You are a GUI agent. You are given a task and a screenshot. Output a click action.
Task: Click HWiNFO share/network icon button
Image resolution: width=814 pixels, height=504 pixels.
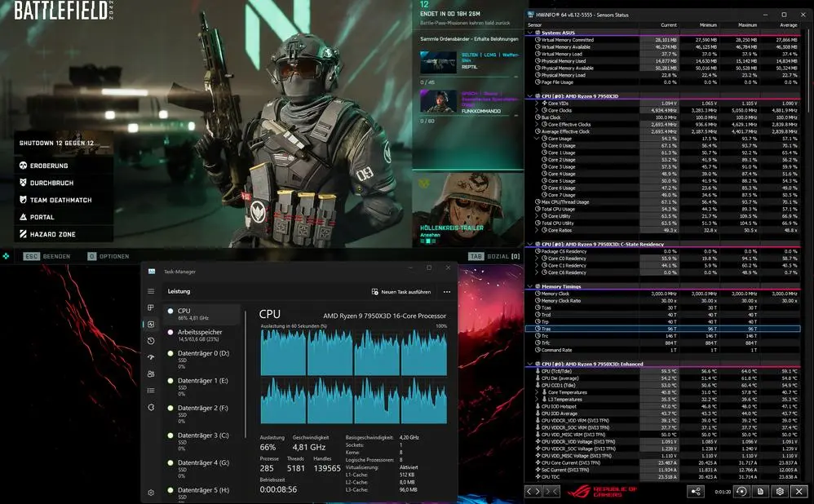(x=696, y=491)
